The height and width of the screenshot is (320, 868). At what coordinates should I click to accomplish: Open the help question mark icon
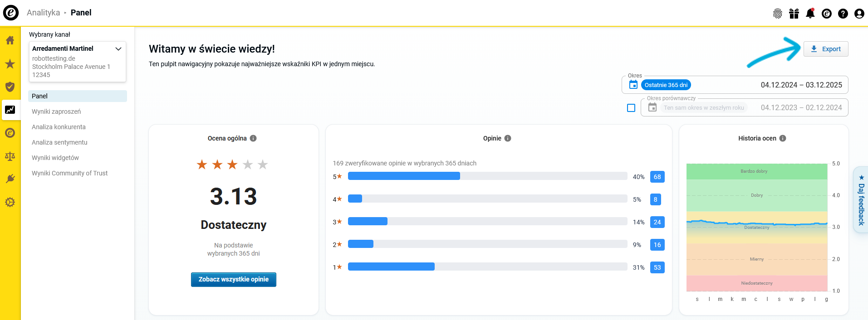[x=843, y=14]
